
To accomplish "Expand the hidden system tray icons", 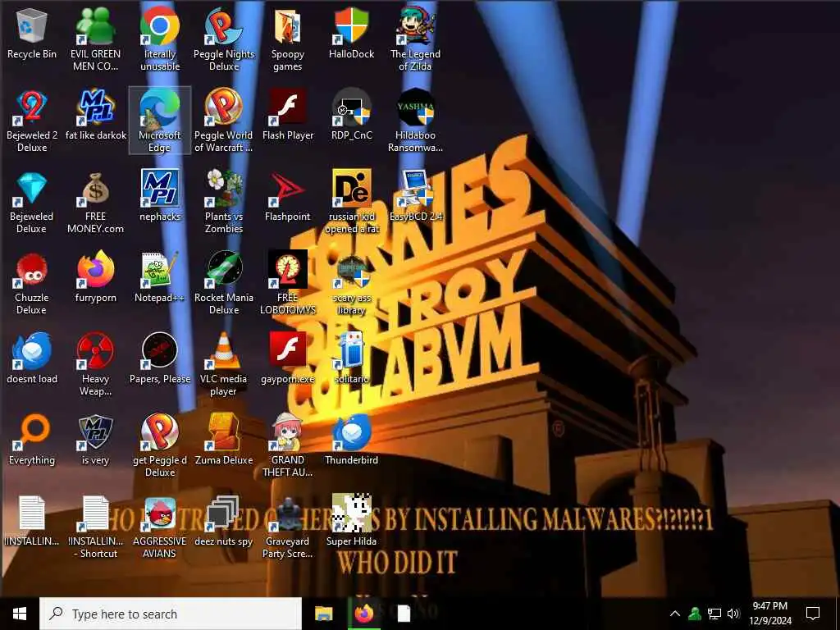I will point(675,614).
